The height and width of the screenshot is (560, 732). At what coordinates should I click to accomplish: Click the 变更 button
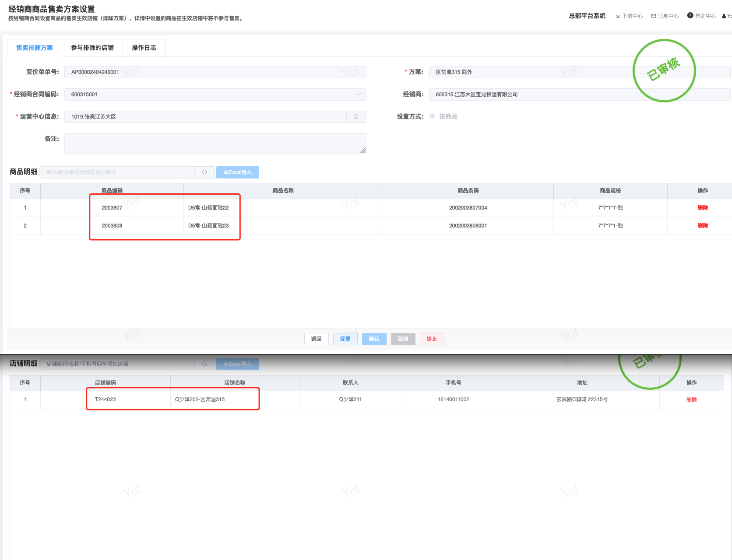pyautogui.click(x=345, y=339)
